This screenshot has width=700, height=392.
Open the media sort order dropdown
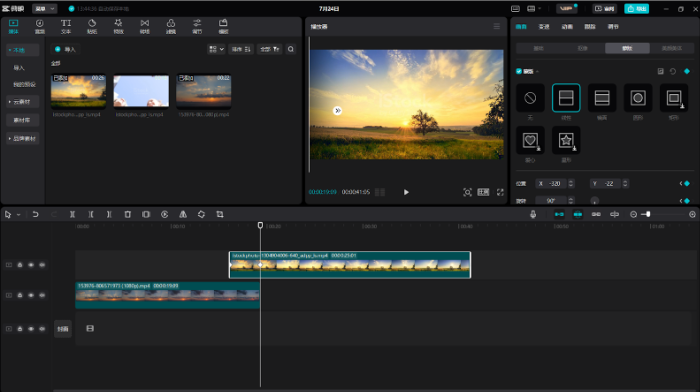(x=241, y=49)
